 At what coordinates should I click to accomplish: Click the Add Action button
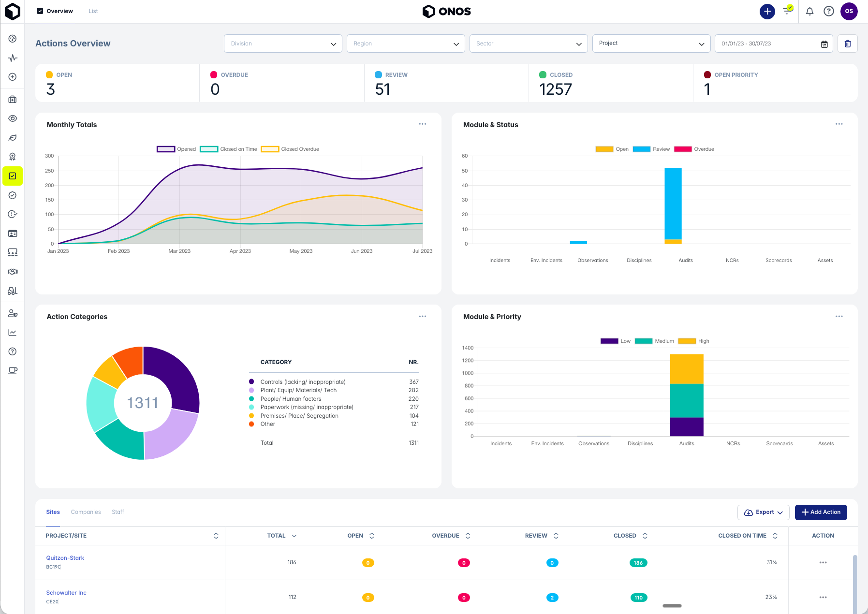click(821, 512)
